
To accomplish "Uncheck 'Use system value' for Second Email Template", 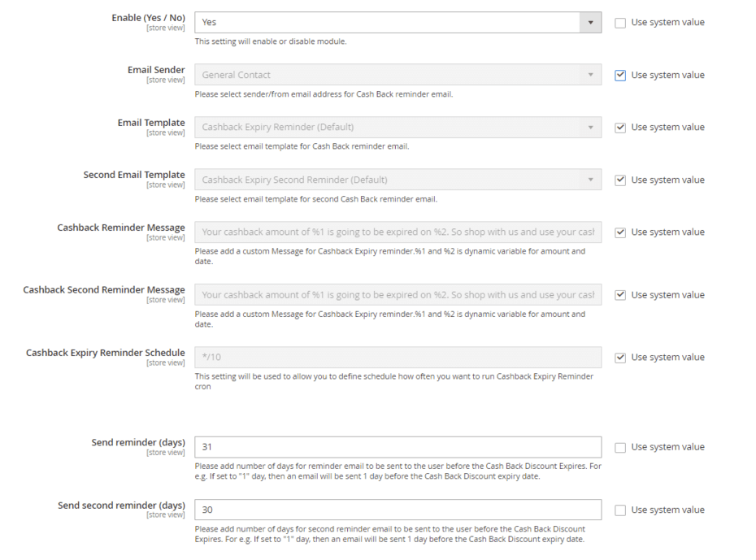I will (620, 180).
